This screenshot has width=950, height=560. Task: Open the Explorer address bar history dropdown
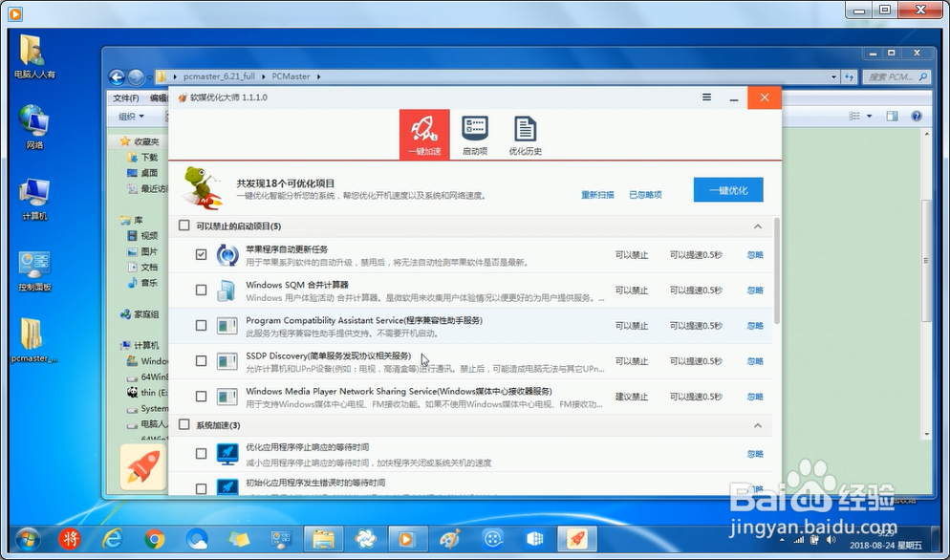[833, 77]
